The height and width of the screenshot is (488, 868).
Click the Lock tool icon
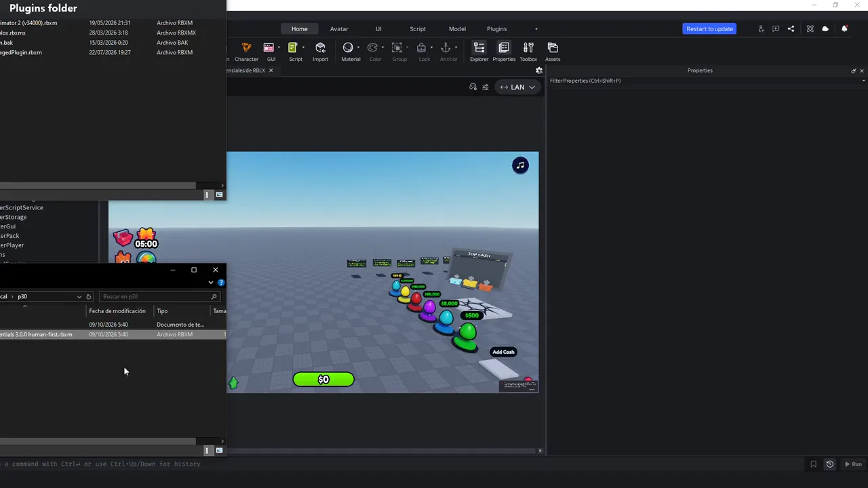point(421,47)
